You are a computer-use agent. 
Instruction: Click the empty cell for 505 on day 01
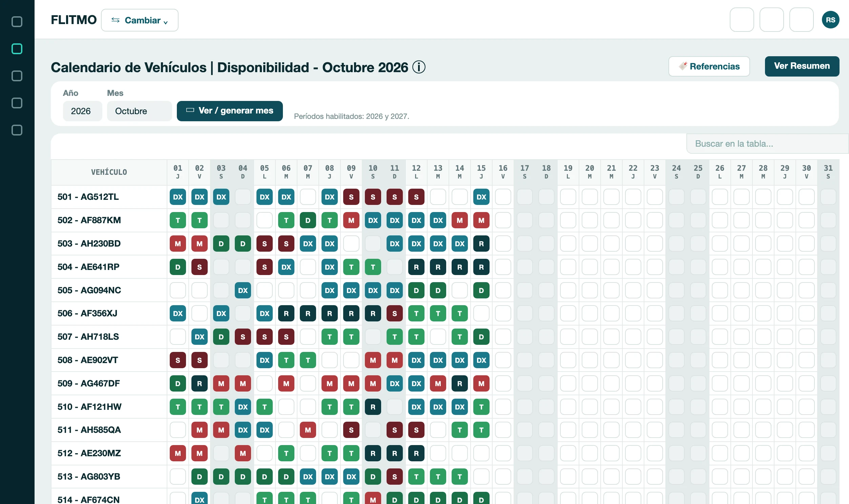point(178,290)
